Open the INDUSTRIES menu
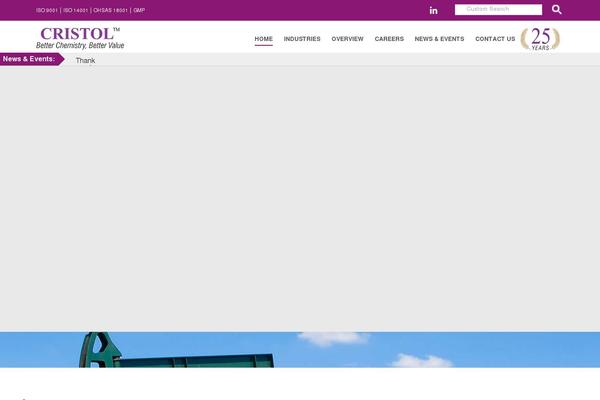 (302, 39)
